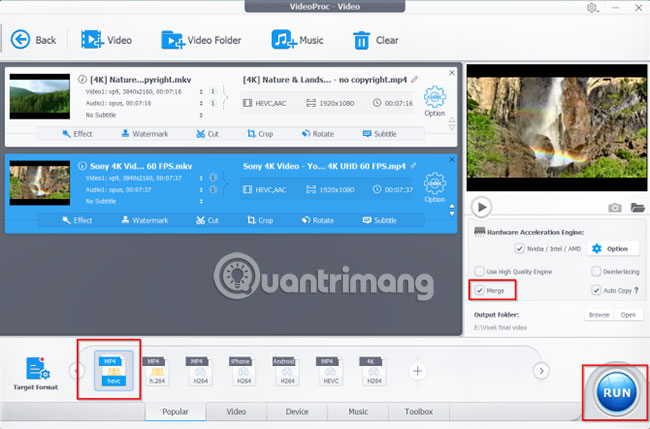Rotate the Sony 4K video
Screen dimensions: 650x429
tap(318, 220)
